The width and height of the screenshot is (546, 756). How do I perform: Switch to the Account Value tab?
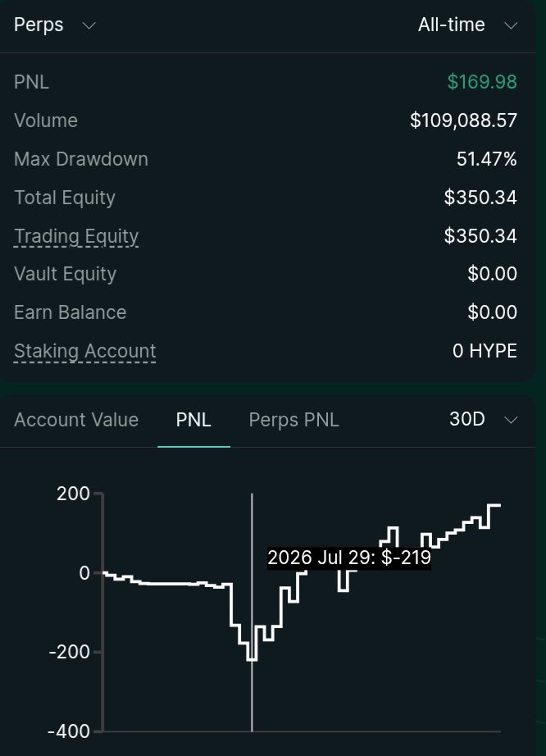(x=76, y=420)
